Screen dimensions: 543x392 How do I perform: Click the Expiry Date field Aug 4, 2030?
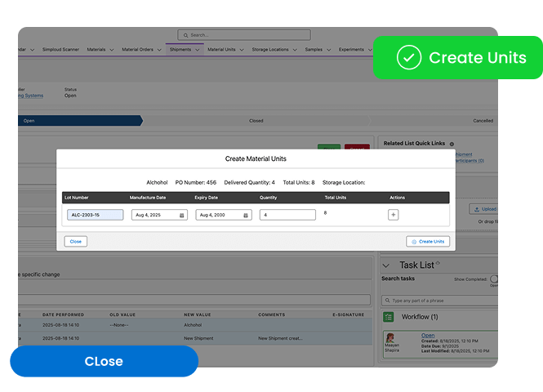(224, 215)
